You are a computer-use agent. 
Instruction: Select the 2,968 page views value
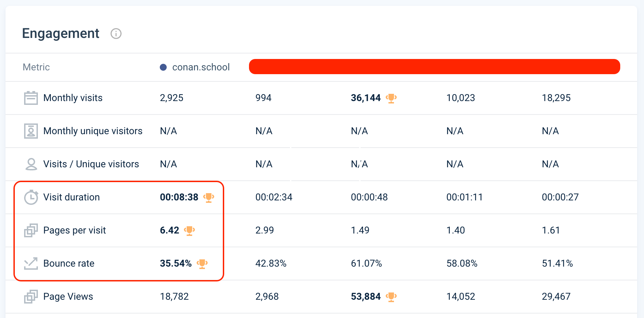click(x=267, y=297)
